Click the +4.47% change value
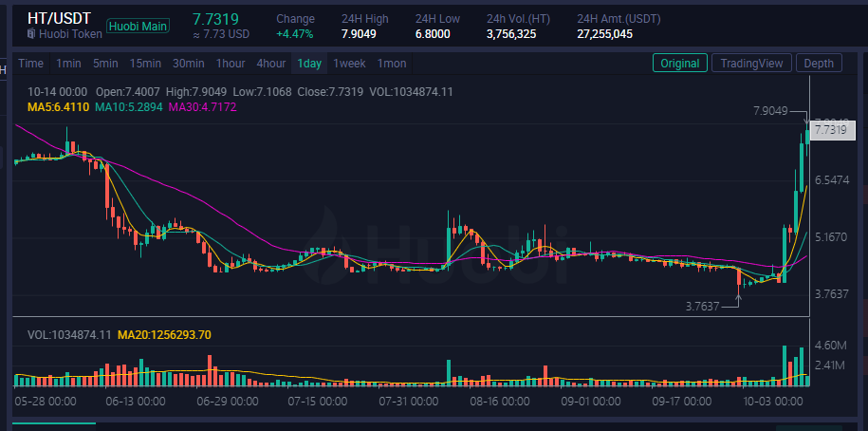 click(x=295, y=34)
